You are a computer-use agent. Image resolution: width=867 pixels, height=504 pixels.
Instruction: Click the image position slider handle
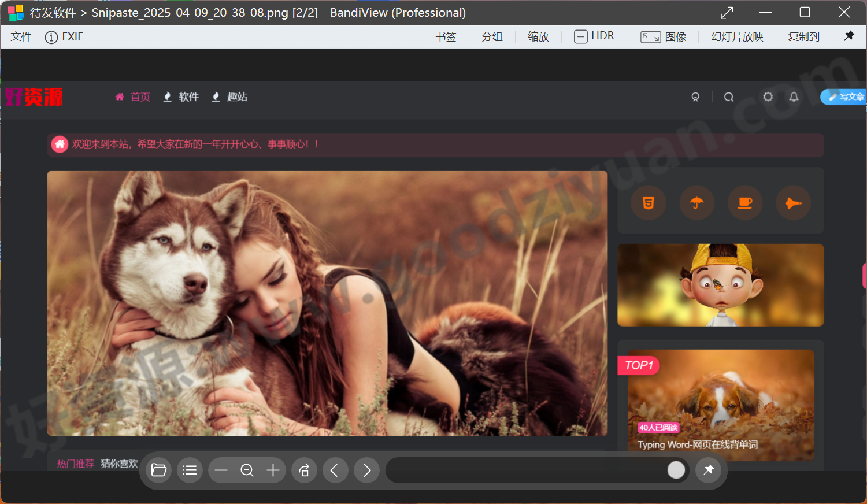coord(676,470)
